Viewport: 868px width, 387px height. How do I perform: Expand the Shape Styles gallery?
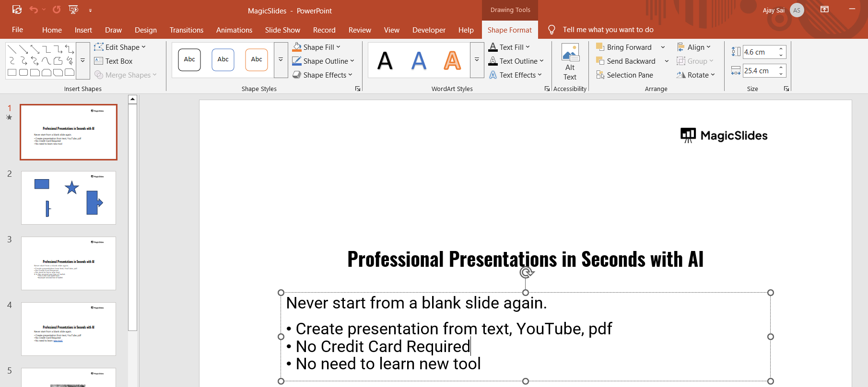[x=281, y=60]
